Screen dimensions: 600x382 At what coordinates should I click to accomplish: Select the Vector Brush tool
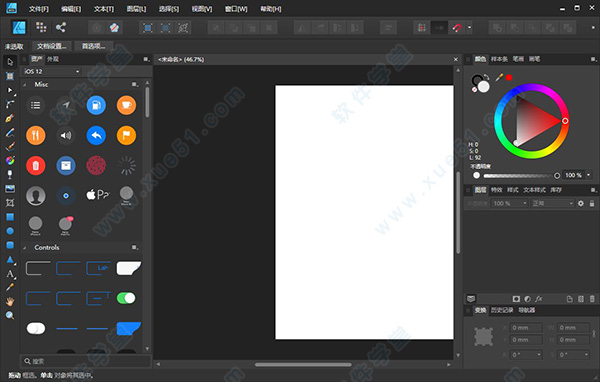click(x=10, y=147)
